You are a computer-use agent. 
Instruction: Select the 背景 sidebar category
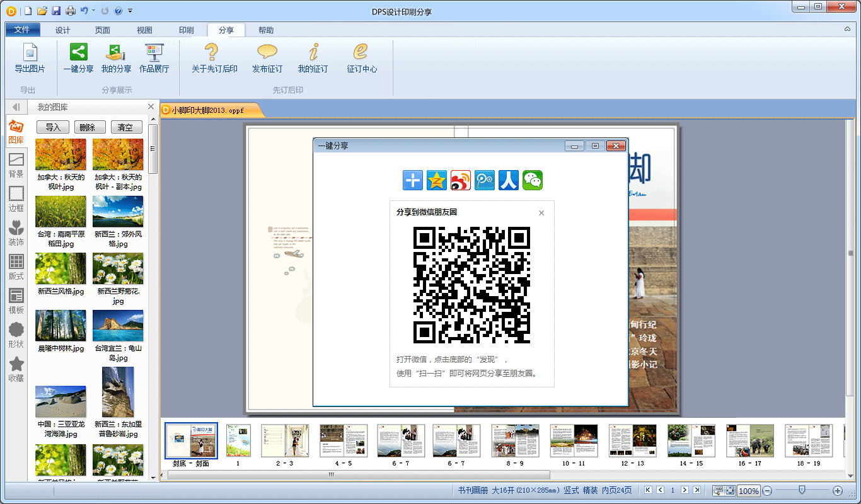tap(16, 165)
